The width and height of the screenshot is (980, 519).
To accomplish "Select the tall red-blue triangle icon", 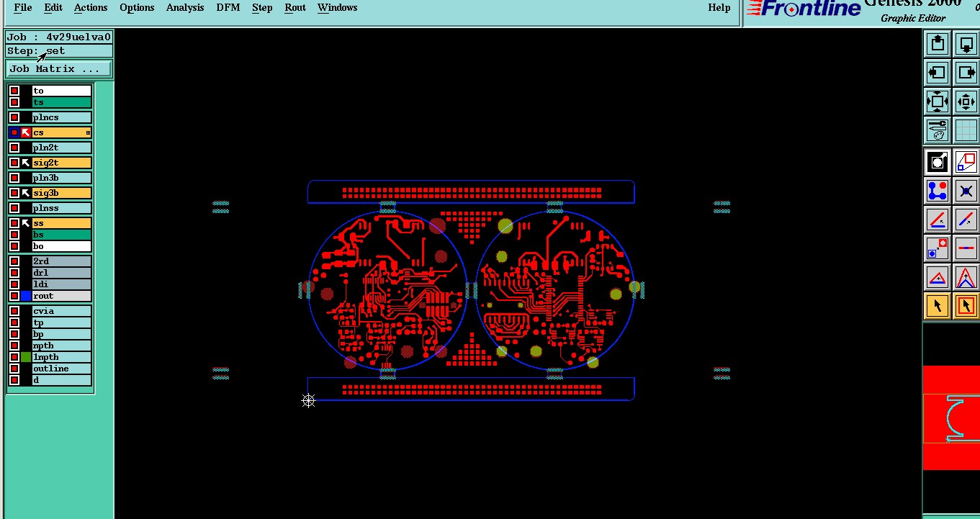I will [x=966, y=277].
